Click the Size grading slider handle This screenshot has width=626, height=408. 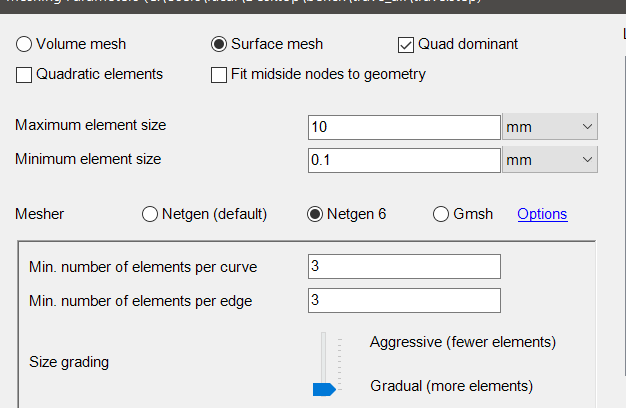(324, 389)
